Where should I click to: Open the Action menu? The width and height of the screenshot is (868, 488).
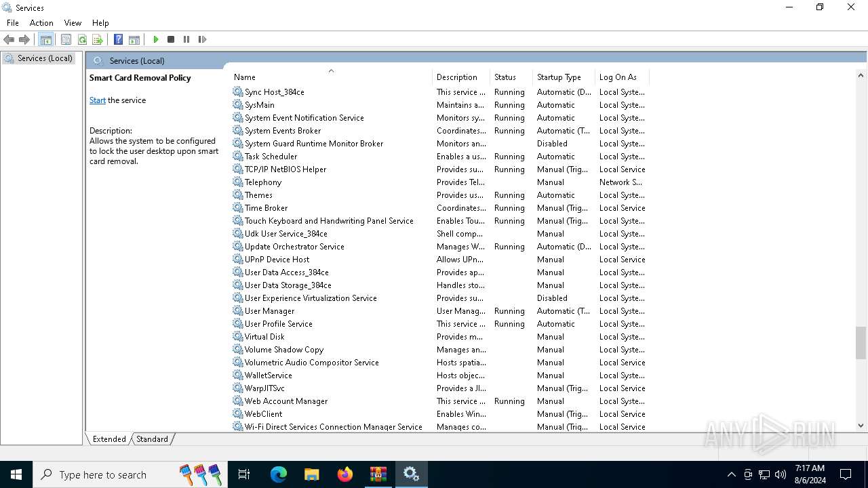point(41,23)
